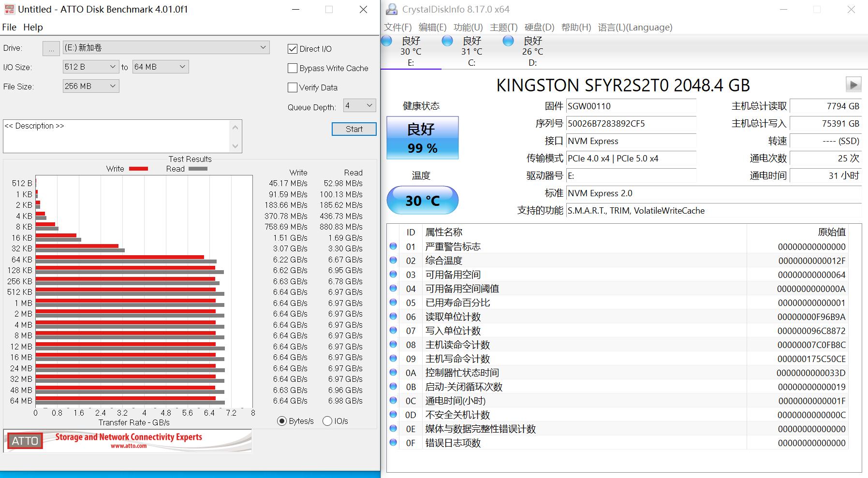Click the ATTO Storage and Network banner
Screen dimensions: 868x478
tap(128, 441)
